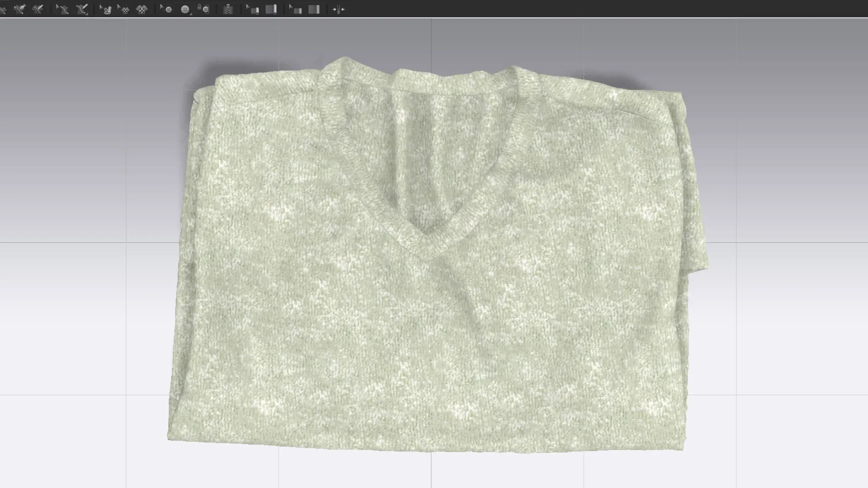Select the Edit Piping arrow-with-roll tool
Image resolution: width=868 pixels, height=488 pixels.
coord(253,9)
